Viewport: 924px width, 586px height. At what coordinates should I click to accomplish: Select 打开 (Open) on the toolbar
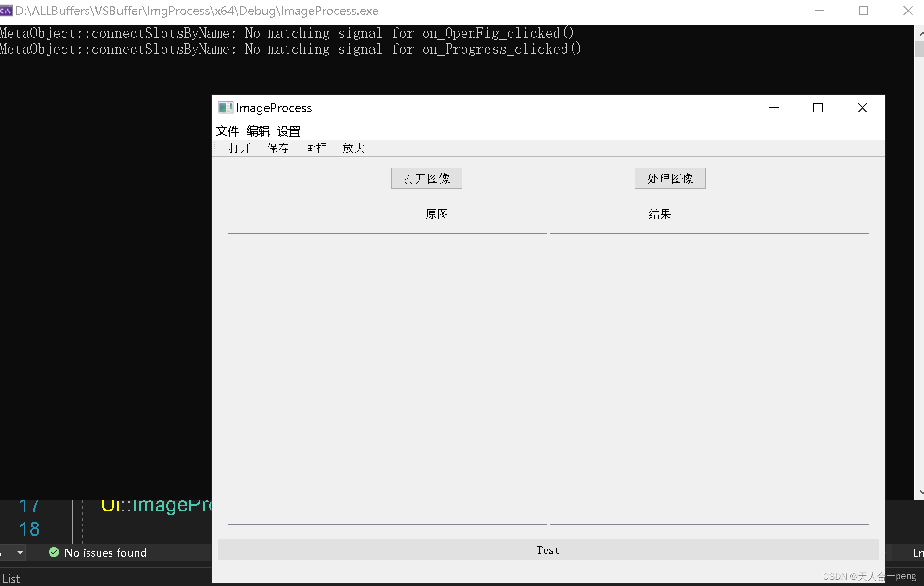pyautogui.click(x=239, y=148)
